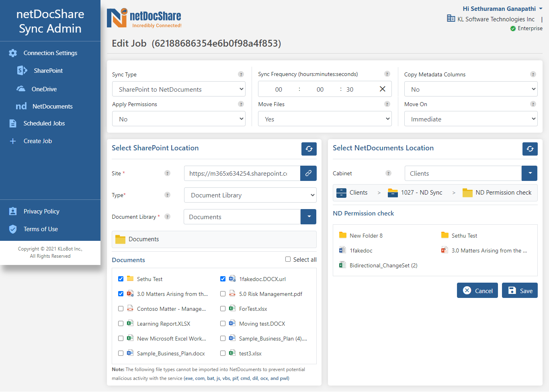Go to NetDocuments settings menu item
Image resolution: width=549 pixels, height=392 pixels.
[x=53, y=107]
